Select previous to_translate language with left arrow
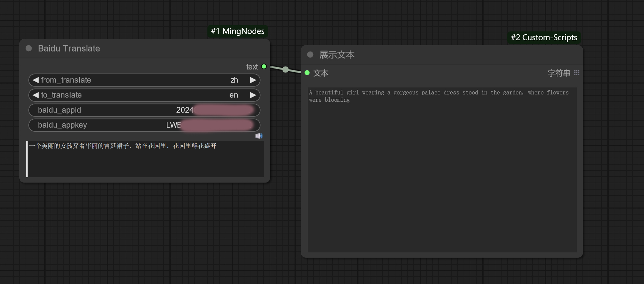Image resolution: width=644 pixels, height=284 pixels. tap(36, 95)
